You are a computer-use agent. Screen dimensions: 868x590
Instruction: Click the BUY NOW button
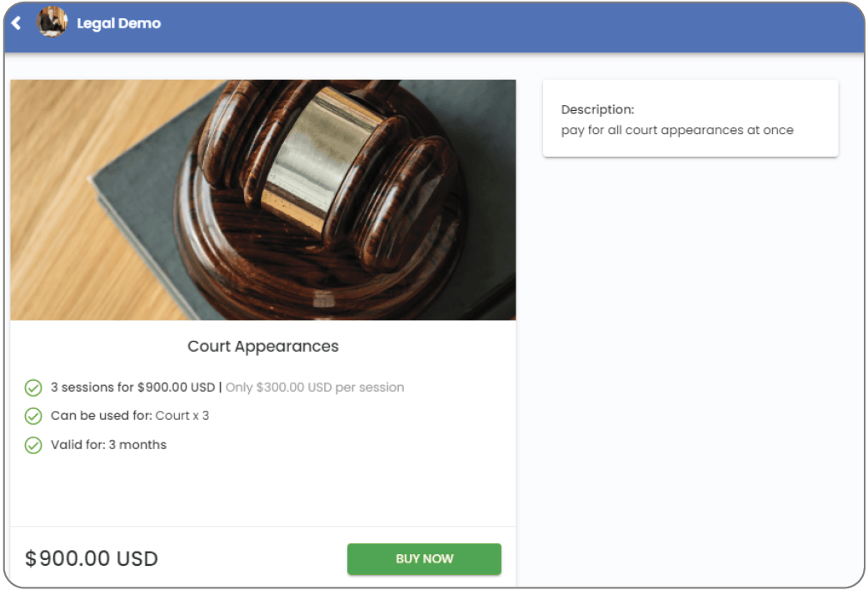point(424,558)
